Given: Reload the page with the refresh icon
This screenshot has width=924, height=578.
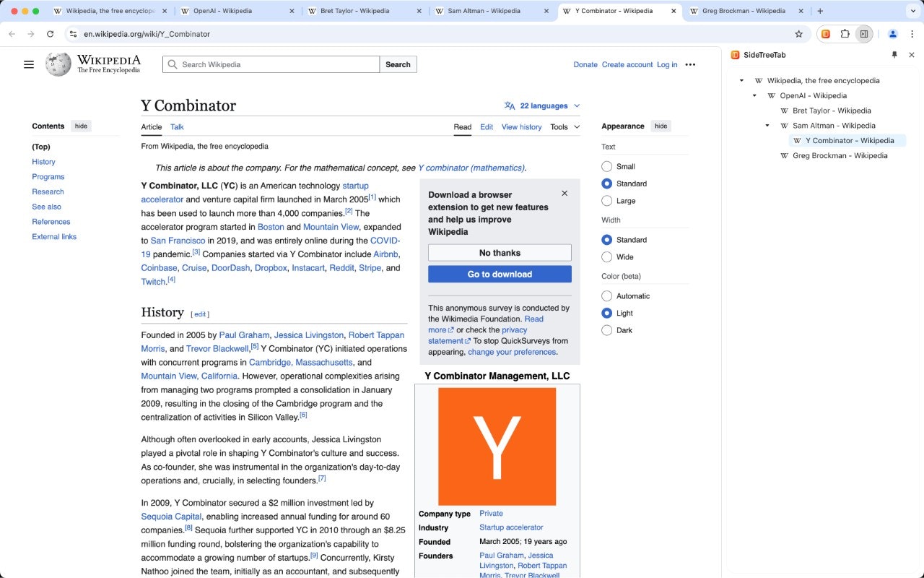Looking at the screenshot, I should click(50, 34).
